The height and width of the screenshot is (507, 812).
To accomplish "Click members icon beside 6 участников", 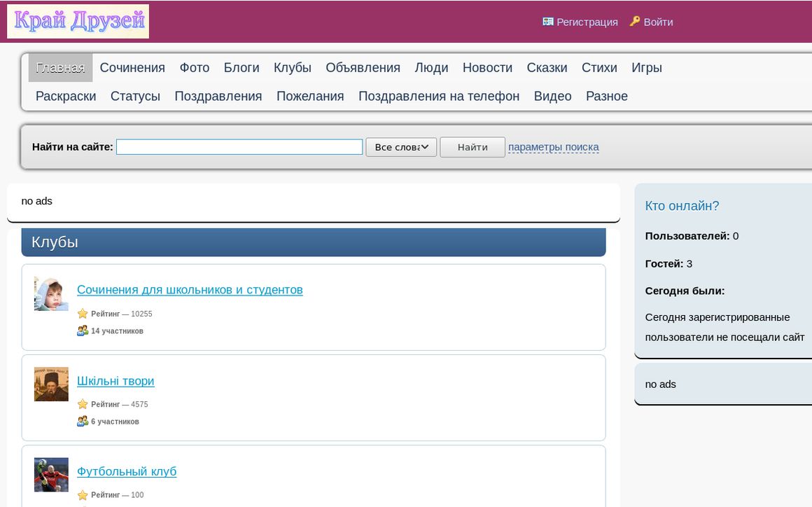I will (x=83, y=422).
